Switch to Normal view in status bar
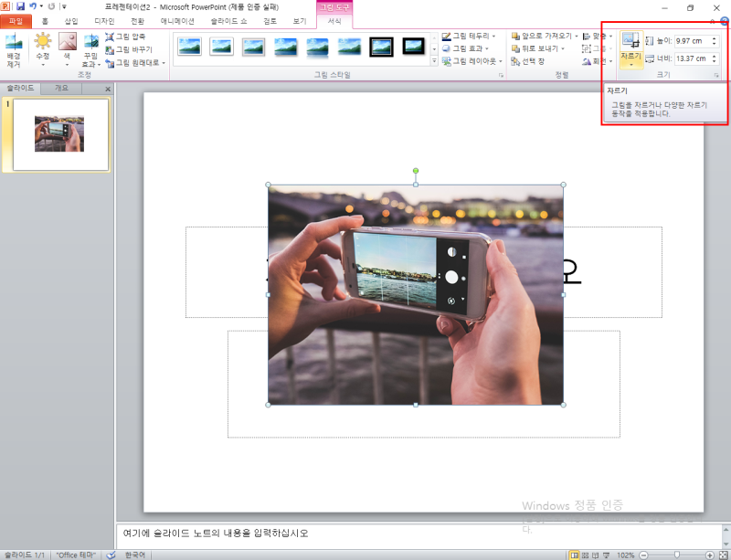731x560 pixels. click(575, 555)
